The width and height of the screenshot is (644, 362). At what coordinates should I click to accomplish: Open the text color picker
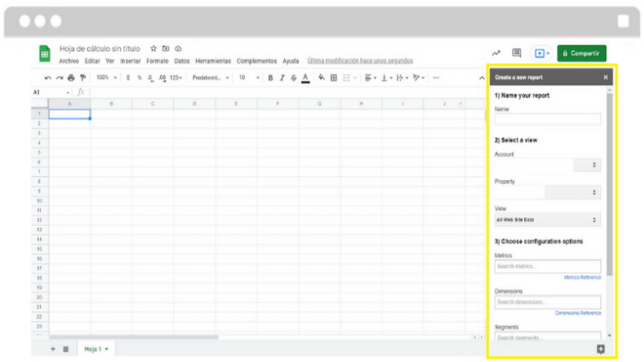point(305,78)
